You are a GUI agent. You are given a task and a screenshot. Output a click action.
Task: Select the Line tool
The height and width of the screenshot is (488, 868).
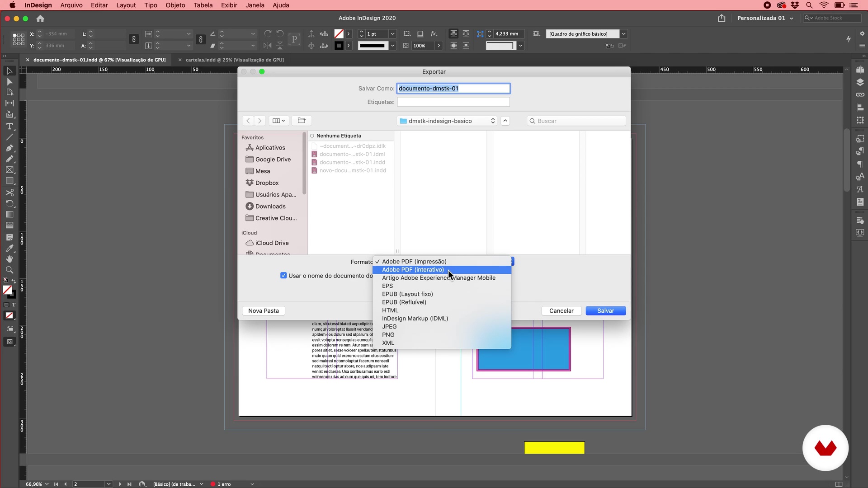[9, 137]
